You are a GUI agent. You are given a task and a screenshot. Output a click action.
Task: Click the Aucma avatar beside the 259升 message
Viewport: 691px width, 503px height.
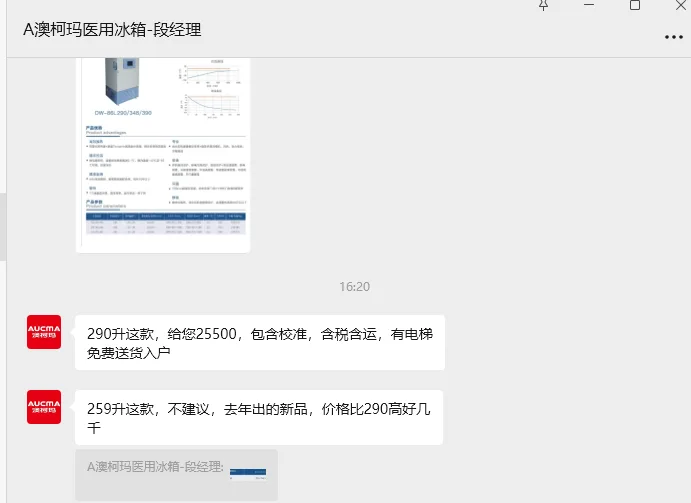tap(44, 407)
